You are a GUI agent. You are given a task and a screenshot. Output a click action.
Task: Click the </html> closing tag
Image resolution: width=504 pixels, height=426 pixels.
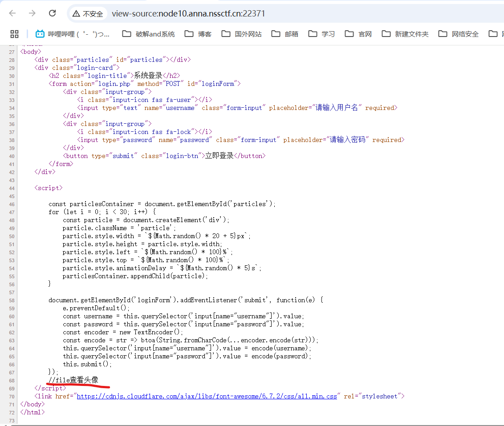[33, 412]
